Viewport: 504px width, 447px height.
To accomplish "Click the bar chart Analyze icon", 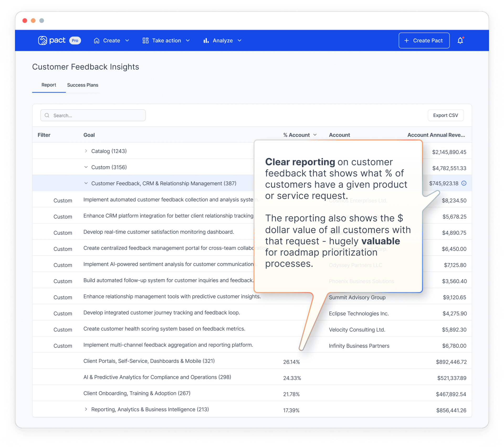I will [x=206, y=40].
